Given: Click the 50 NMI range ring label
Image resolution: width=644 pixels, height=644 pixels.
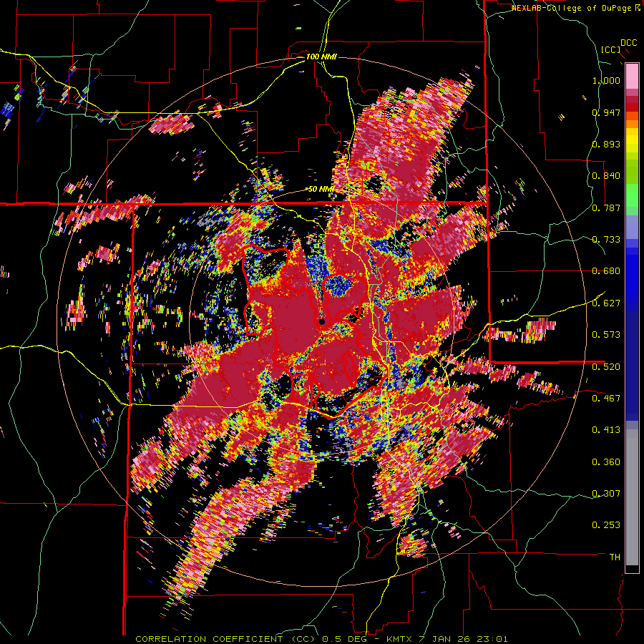Looking at the screenshot, I should pos(321,190).
